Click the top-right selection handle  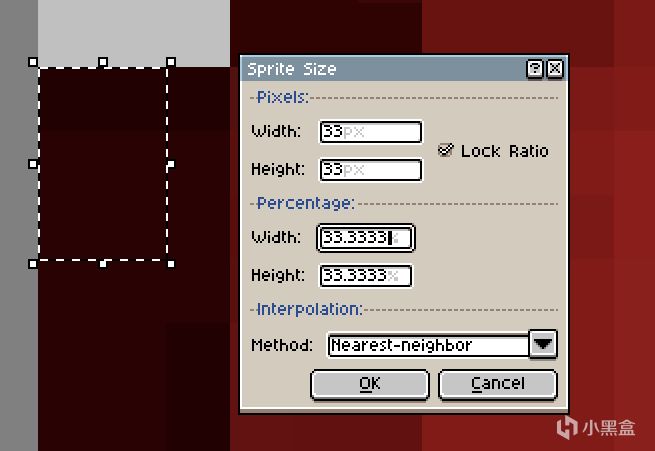tap(170, 62)
